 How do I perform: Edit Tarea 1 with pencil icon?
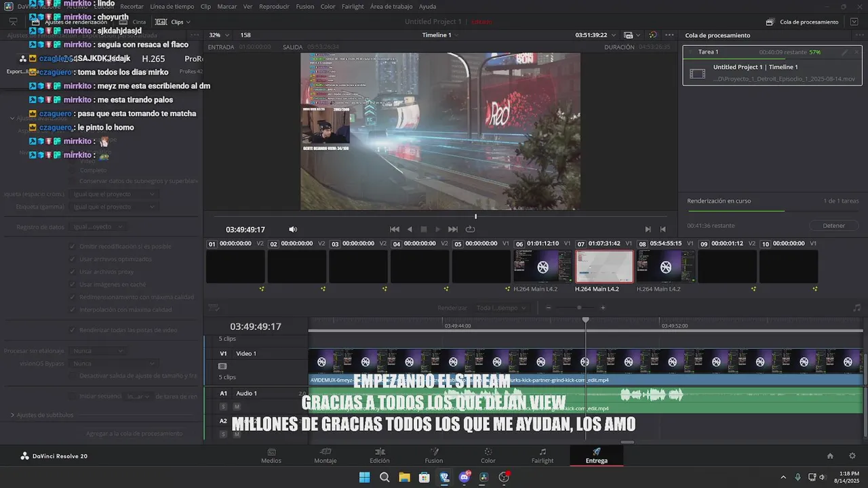(844, 52)
